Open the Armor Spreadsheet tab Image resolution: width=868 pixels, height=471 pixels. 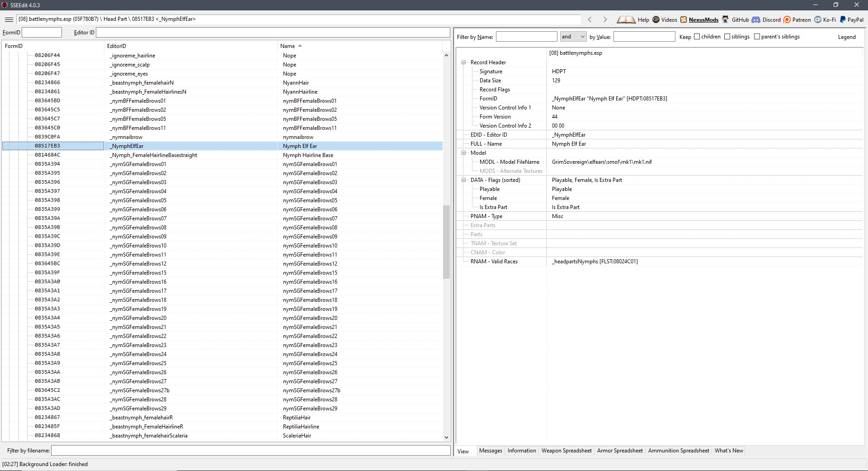[620, 451]
